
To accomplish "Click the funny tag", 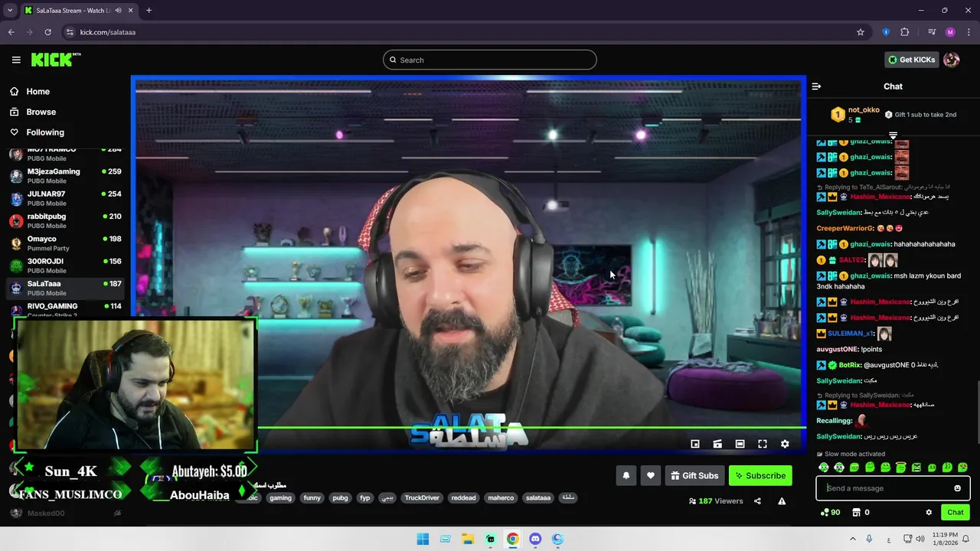I will point(312,497).
